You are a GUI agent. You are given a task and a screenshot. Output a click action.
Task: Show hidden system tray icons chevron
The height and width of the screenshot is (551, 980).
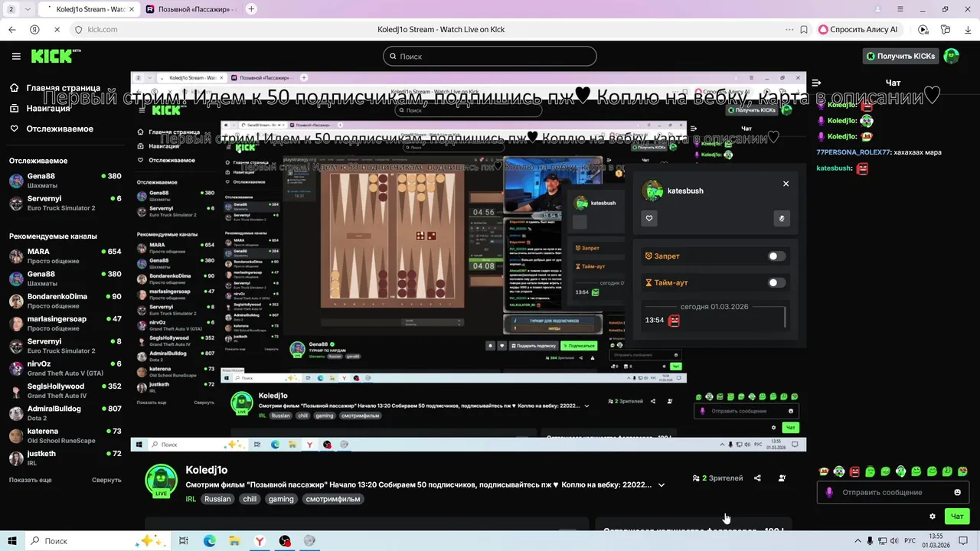pos(857,541)
